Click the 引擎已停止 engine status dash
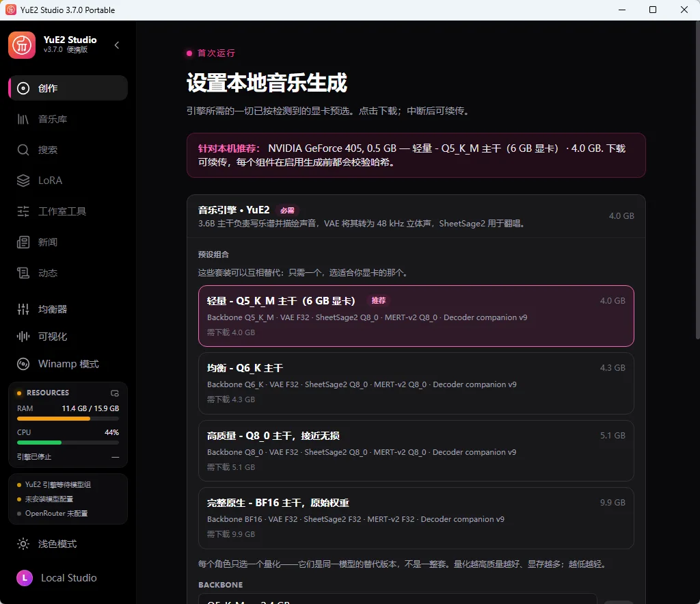This screenshot has width=700, height=604. (115, 457)
